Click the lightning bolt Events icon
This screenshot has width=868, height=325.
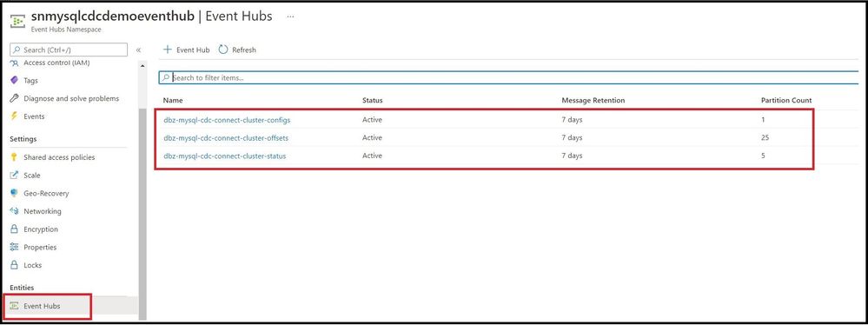[15, 116]
